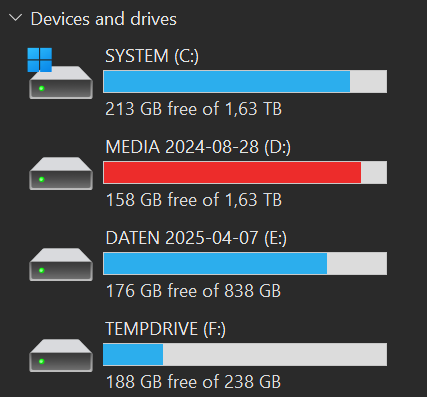Click the TEMPDRIVE (F:) label

[165, 329]
